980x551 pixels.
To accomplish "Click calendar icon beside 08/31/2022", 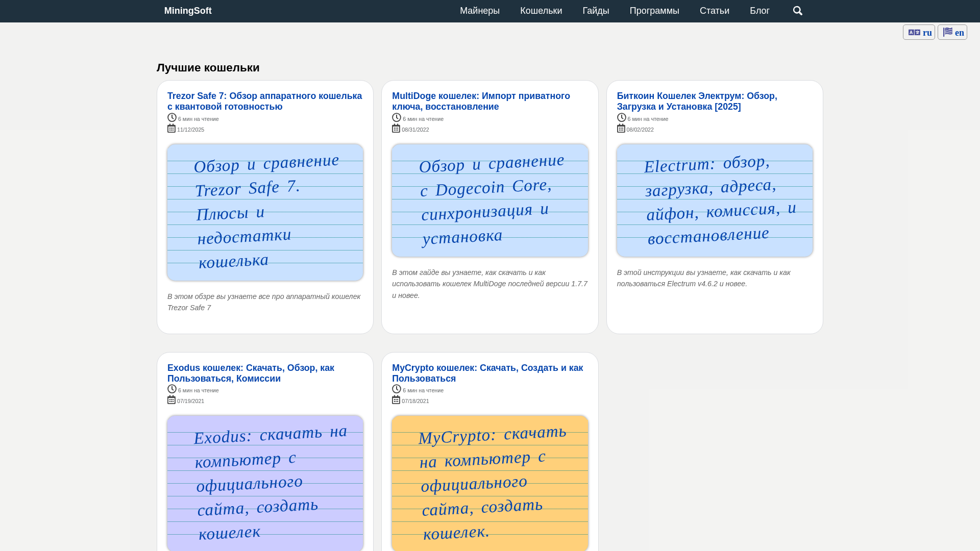I will coord(396,128).
